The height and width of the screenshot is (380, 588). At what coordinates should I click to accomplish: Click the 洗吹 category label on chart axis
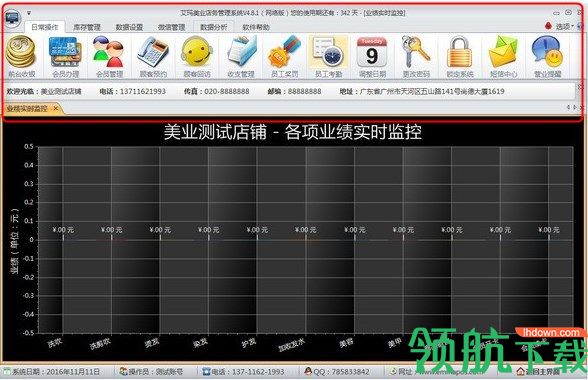(x=55, y=342)
